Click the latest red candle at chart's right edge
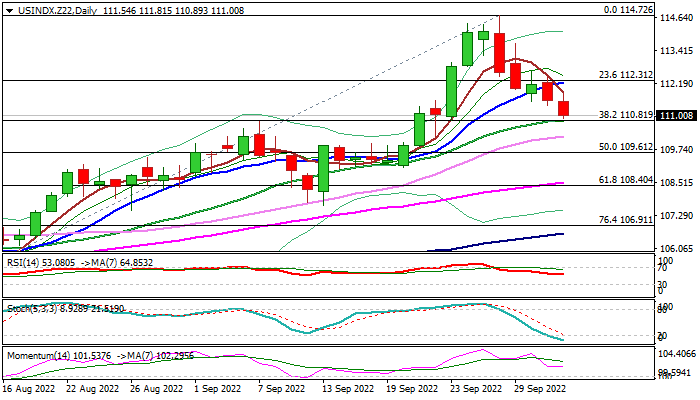 coord(564,108)
